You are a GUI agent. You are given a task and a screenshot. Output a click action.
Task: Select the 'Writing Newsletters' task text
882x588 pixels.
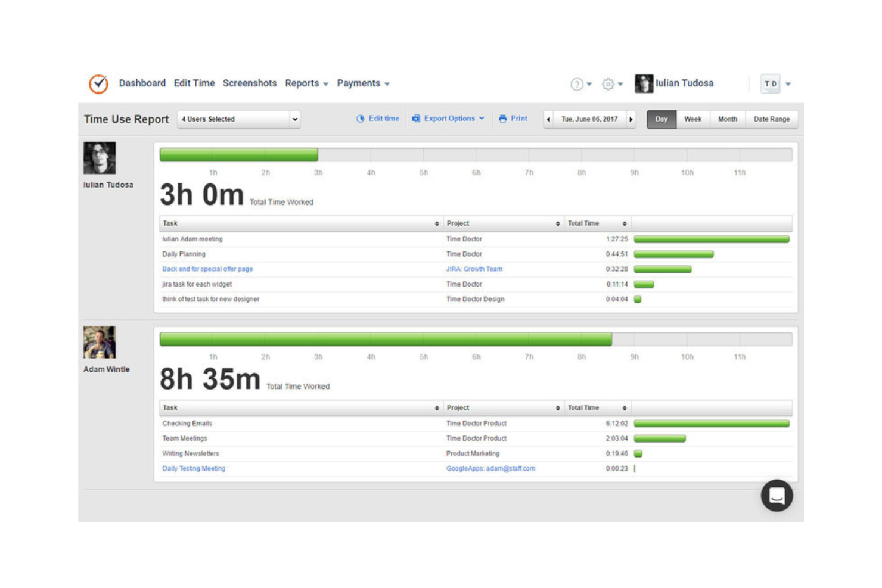(191, 454)
